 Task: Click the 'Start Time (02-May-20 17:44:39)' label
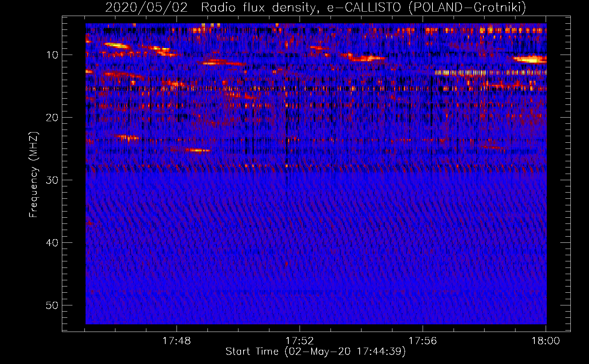pos(316,352)
